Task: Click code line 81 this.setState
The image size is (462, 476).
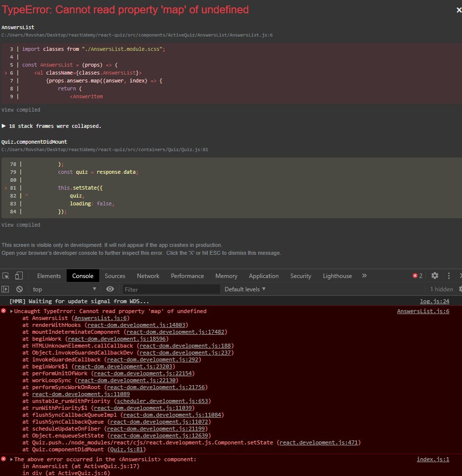Action: [x=80, y=188]
